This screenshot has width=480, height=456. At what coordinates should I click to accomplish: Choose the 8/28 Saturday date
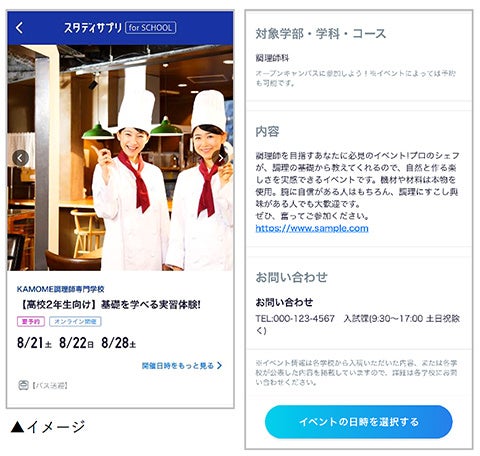click(119, 343)
